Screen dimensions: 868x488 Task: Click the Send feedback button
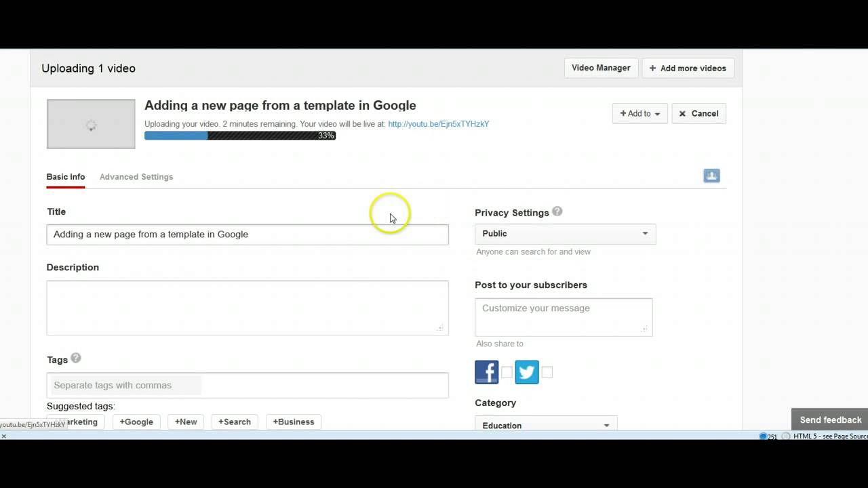coord(830,419)
